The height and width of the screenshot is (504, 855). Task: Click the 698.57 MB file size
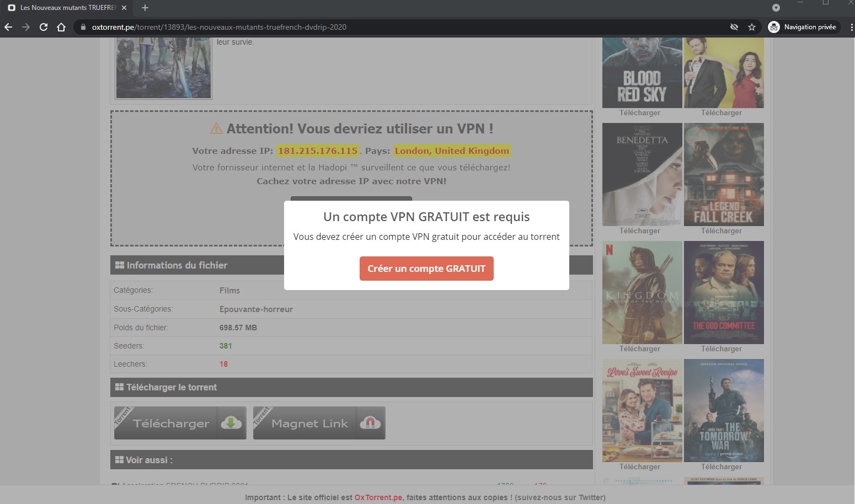point(238,328)
